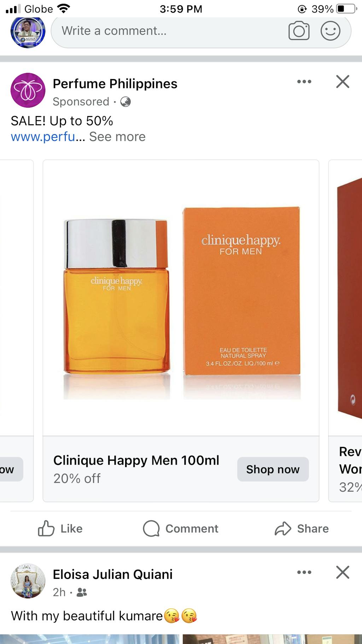Tap the Clinique Happy perfume product image

coord(181,297)
